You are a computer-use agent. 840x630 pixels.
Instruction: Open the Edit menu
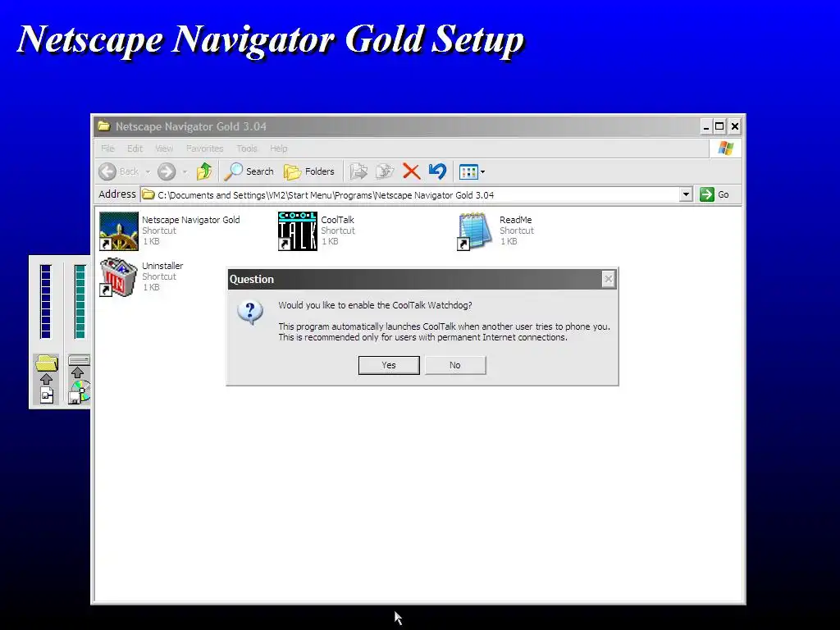tap(135, 148)
